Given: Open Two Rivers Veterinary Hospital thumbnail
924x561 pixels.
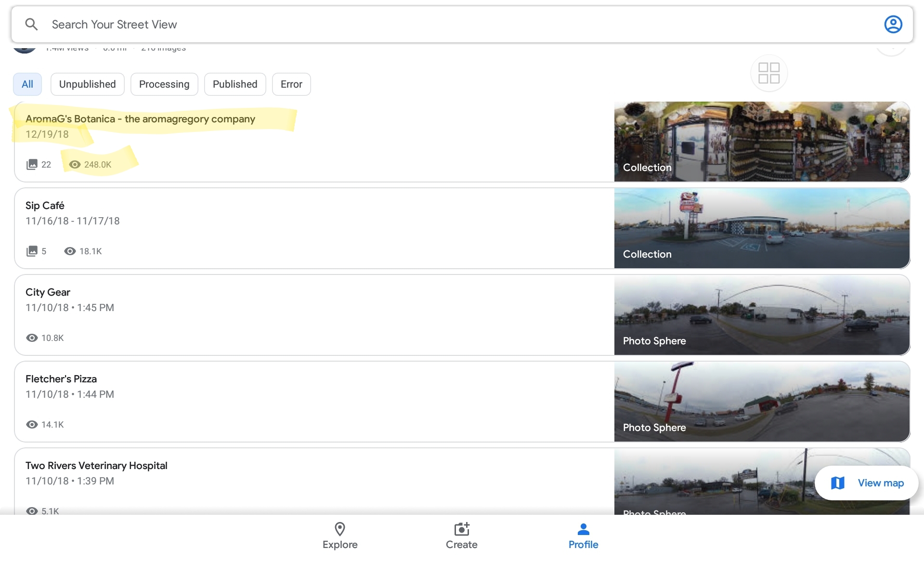Looking at the screenshot, I should (x=762, y=482).
